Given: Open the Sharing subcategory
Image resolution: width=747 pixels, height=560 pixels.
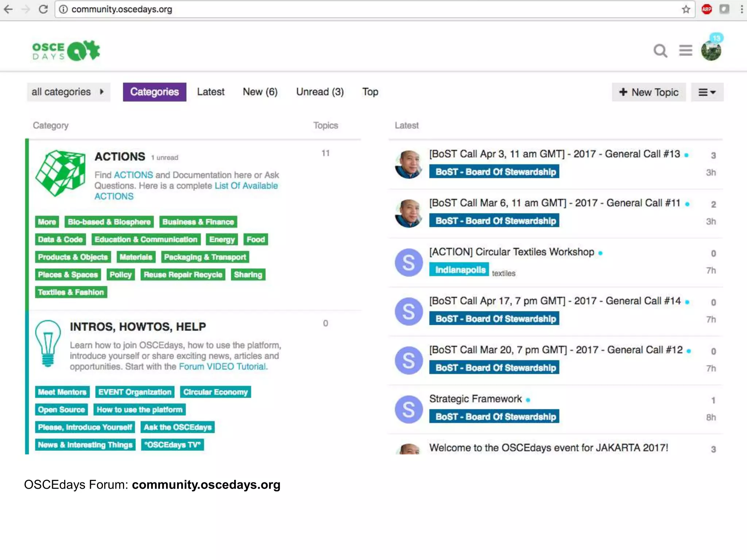Looking at the screenshot, I should coord(248,275).
